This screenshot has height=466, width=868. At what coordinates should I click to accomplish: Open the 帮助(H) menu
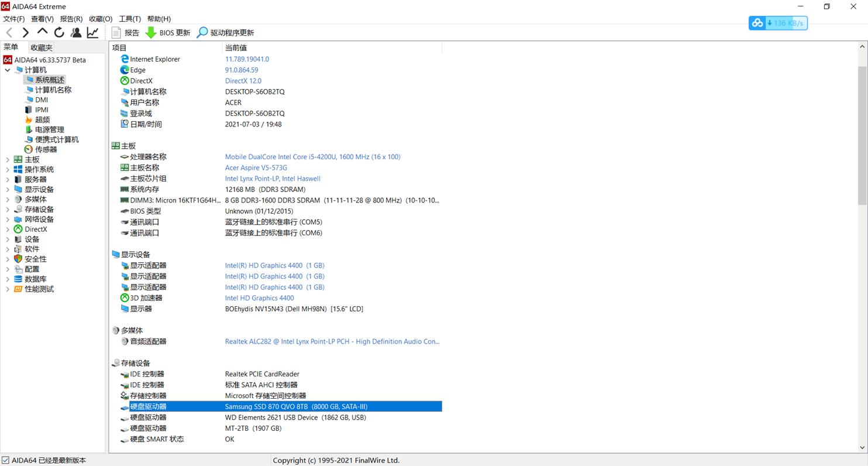coord(159,19)
